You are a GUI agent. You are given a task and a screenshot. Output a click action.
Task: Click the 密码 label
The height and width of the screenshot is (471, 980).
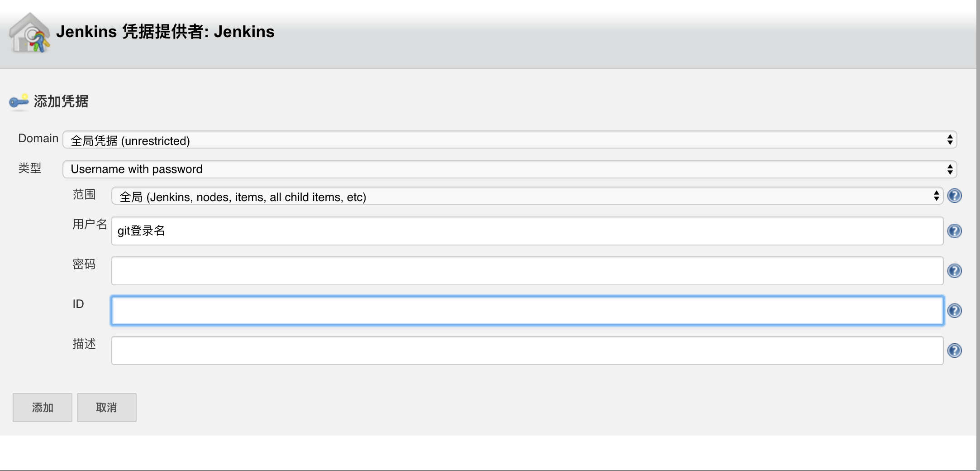point(84,264)
